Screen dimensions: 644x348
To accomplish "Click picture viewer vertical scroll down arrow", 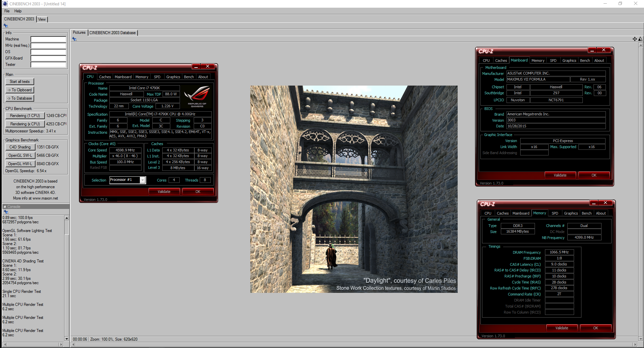I will pos(640,339).
